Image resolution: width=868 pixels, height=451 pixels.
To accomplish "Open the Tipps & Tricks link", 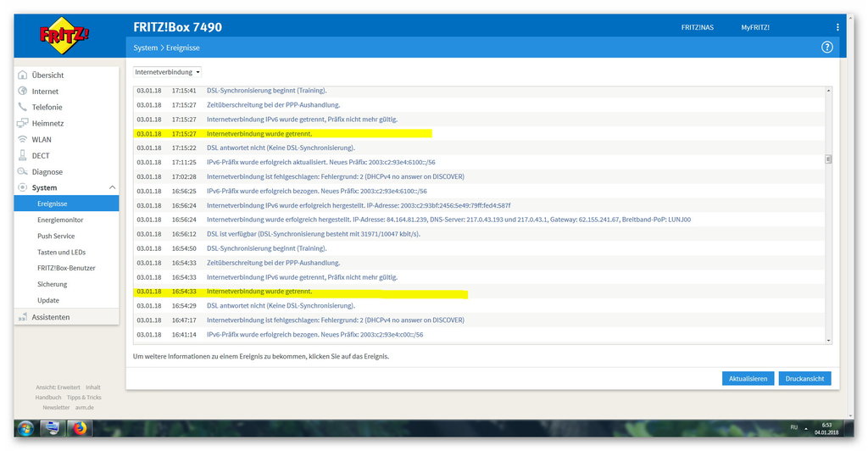I will (x=84, y=398).
